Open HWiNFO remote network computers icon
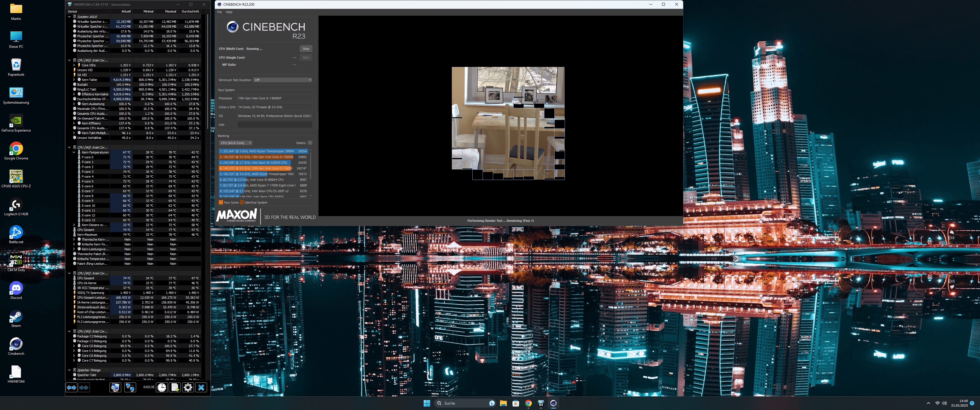Image resolution: width=980 pixels, height=410 pixels. (130, 387)
